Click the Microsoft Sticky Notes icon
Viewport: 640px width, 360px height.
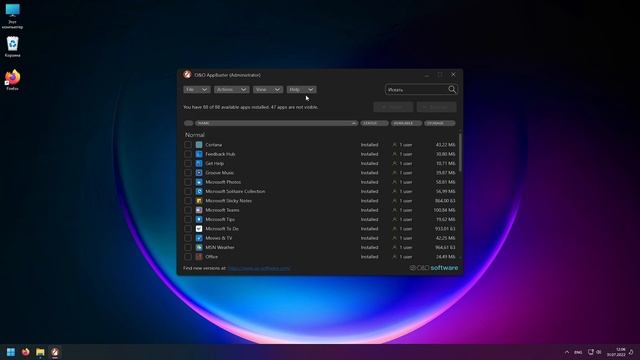pos(199,201)
